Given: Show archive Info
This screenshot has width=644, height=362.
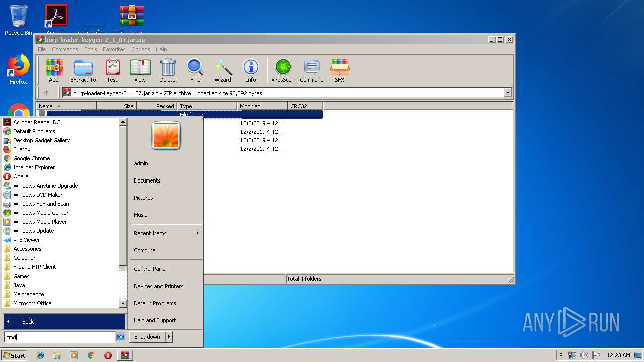Looking at the screenshot, I should (251, 71).
